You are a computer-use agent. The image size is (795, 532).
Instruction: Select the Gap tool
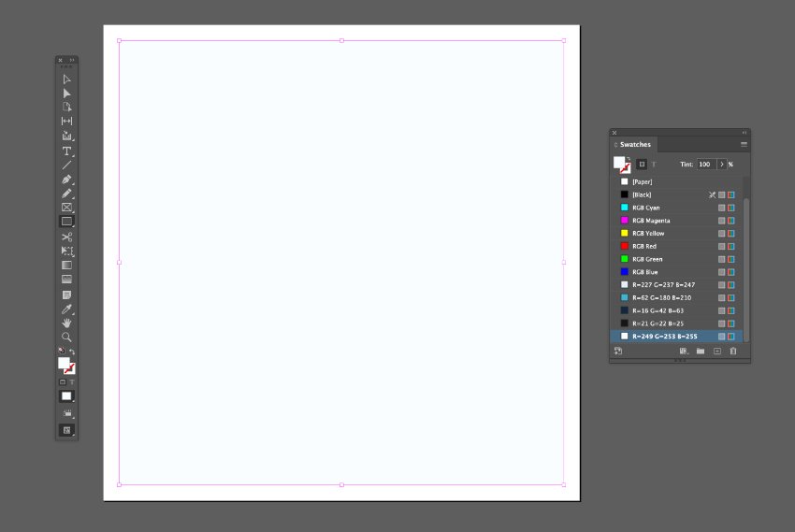(66, 122)
